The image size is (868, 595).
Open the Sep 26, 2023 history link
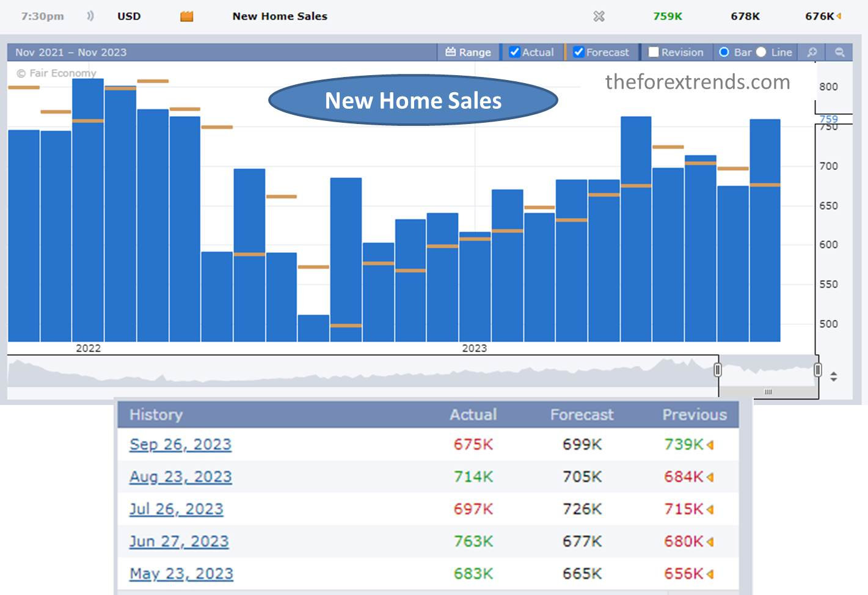coord(180,444)
